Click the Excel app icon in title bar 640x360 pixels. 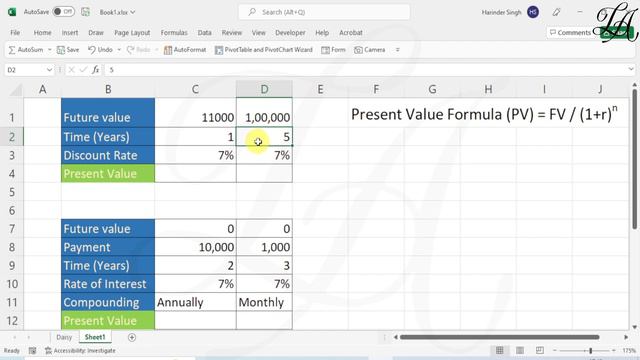[12, 12]
